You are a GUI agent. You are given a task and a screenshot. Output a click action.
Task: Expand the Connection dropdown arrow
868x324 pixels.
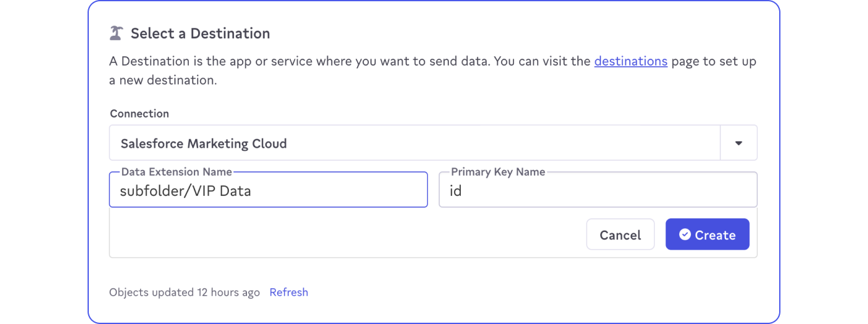[x=739, y=143]
